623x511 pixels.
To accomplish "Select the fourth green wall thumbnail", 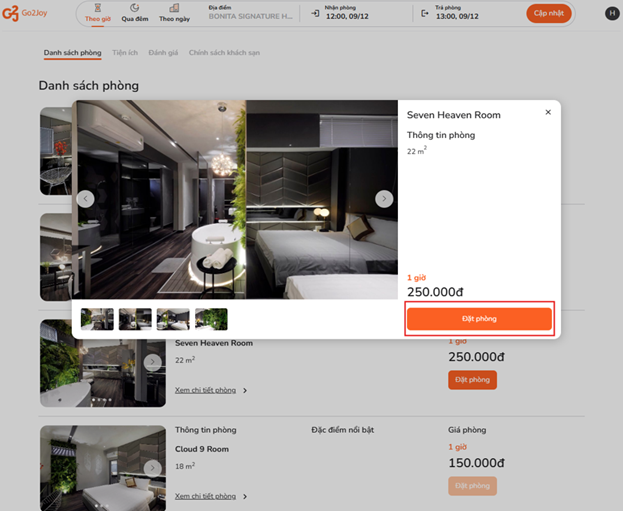I will 211,319.
